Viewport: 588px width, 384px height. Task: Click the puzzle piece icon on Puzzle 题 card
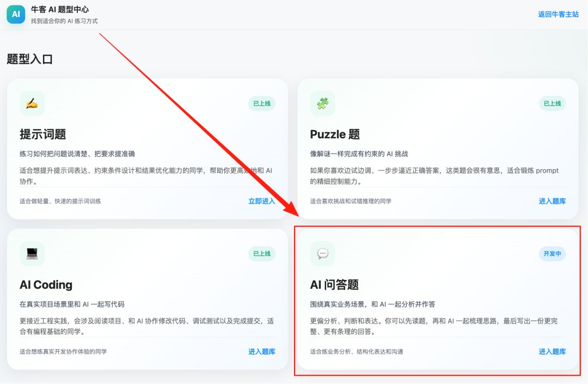pos(322,103)
